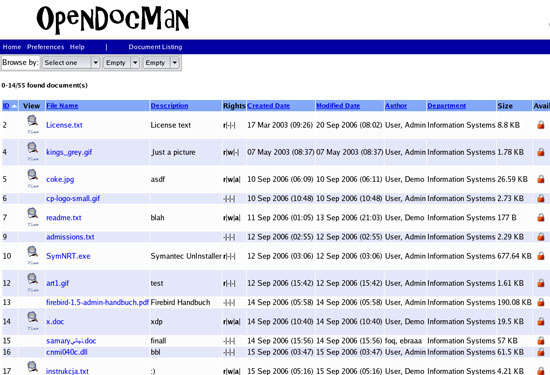Open admissions.txt file link

pos(70,237)
